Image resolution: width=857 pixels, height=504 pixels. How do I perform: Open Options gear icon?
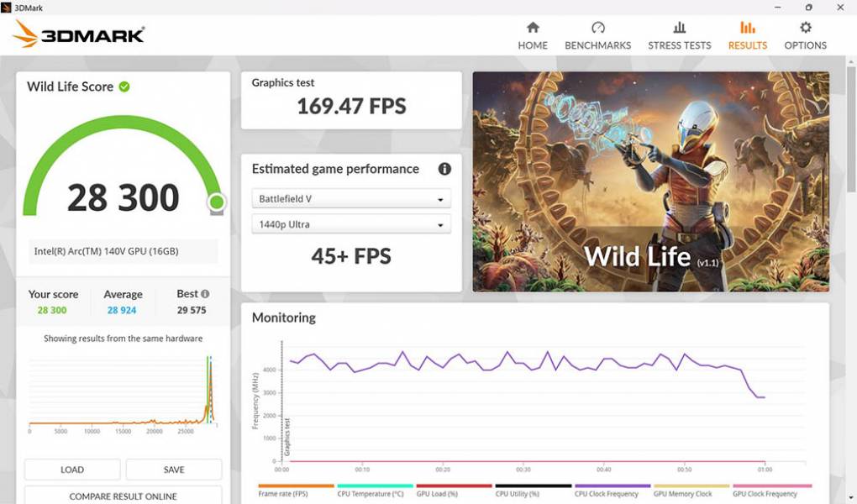(x=805, y=28)
